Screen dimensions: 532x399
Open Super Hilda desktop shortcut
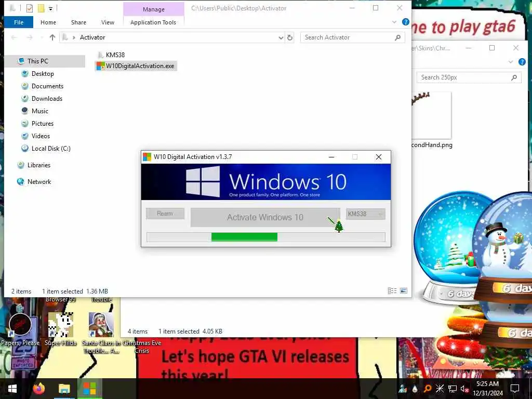pos(60,329)
